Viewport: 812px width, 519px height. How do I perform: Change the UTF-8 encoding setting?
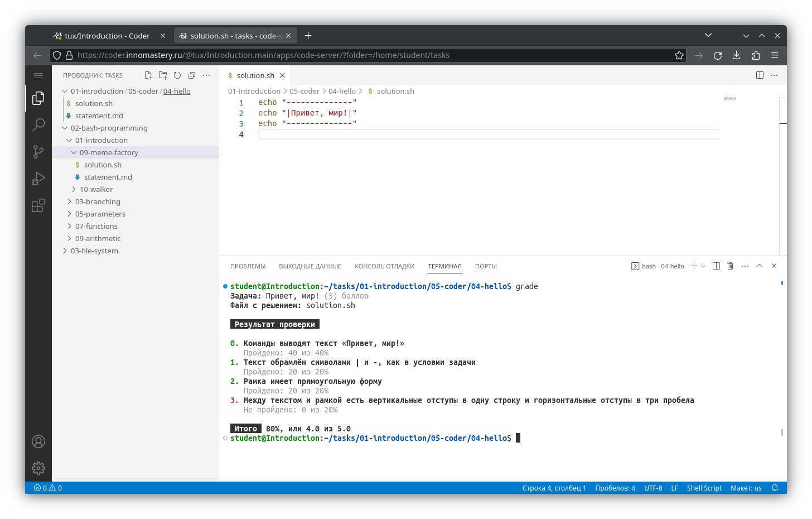(x=653, y=488)
